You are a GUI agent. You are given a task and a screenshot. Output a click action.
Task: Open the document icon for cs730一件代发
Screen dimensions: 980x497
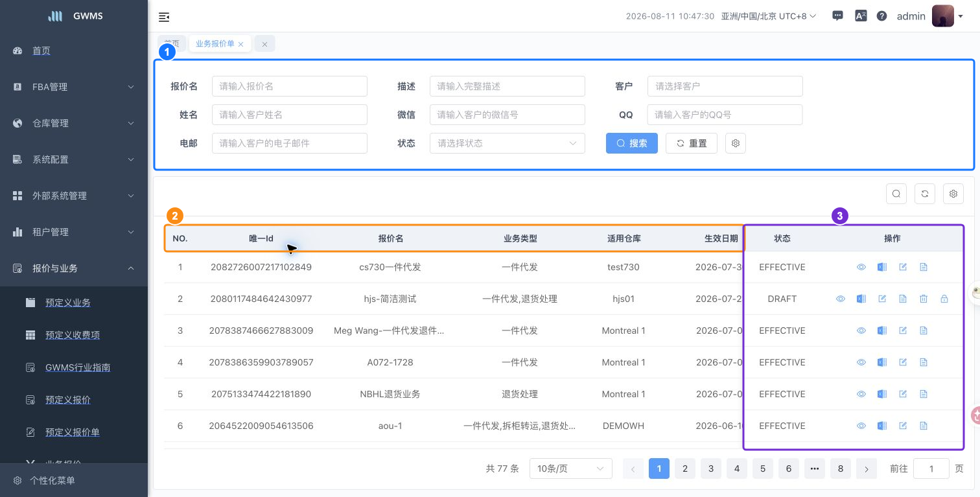pos(924,267)
